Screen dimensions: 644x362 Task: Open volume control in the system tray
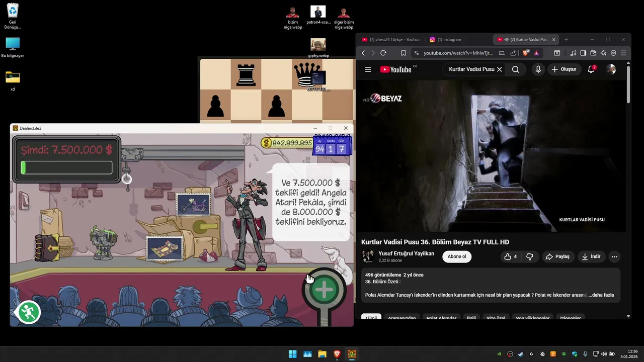[603, 354]
